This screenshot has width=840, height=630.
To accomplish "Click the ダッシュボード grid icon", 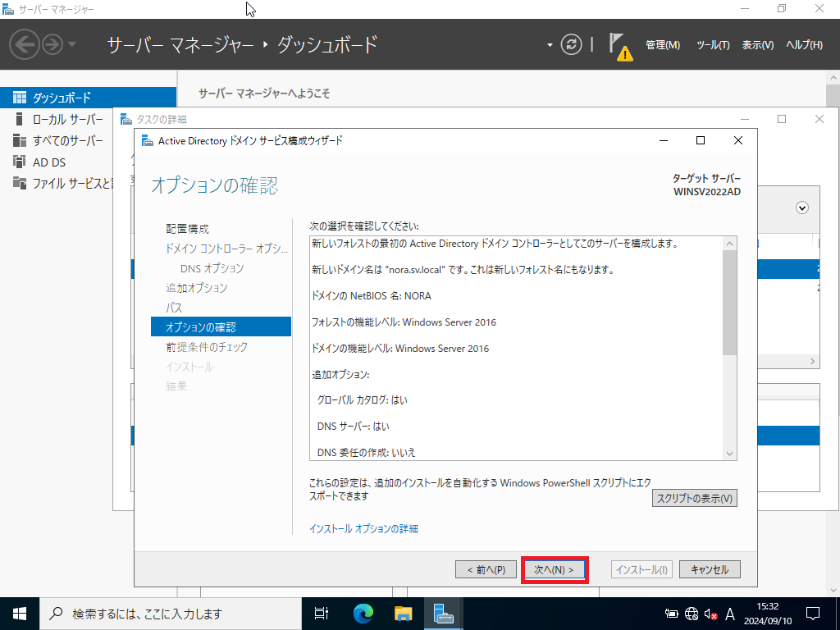I will click(x=20, y=98).
